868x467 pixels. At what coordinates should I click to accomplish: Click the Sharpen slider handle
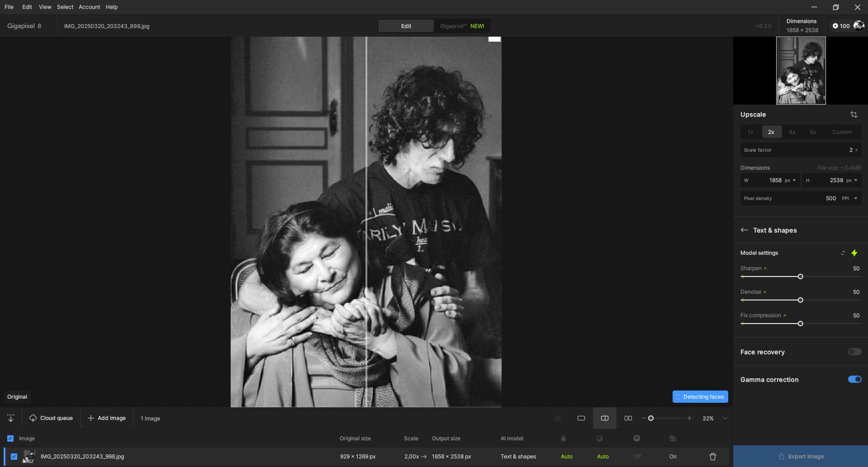[x=800, y=276]
